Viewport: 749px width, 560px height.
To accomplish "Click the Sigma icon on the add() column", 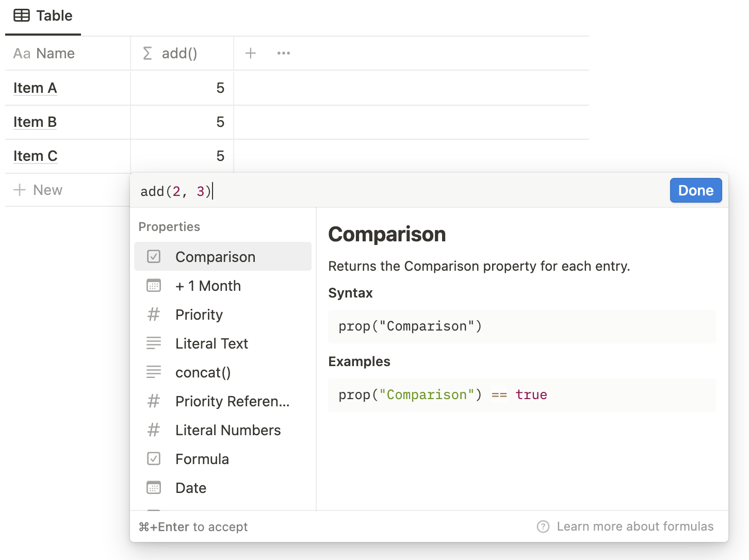I will pos(148,53).
